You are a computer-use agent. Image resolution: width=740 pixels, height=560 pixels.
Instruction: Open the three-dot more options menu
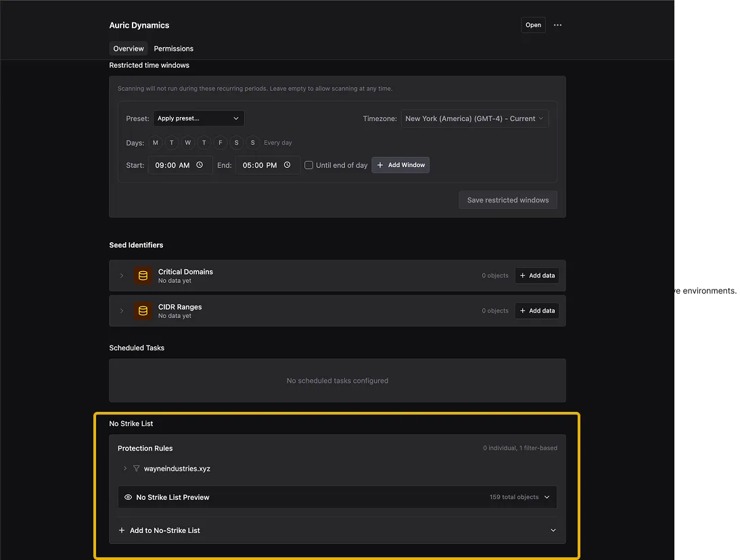pyautogui.click(x=557, y=25)
